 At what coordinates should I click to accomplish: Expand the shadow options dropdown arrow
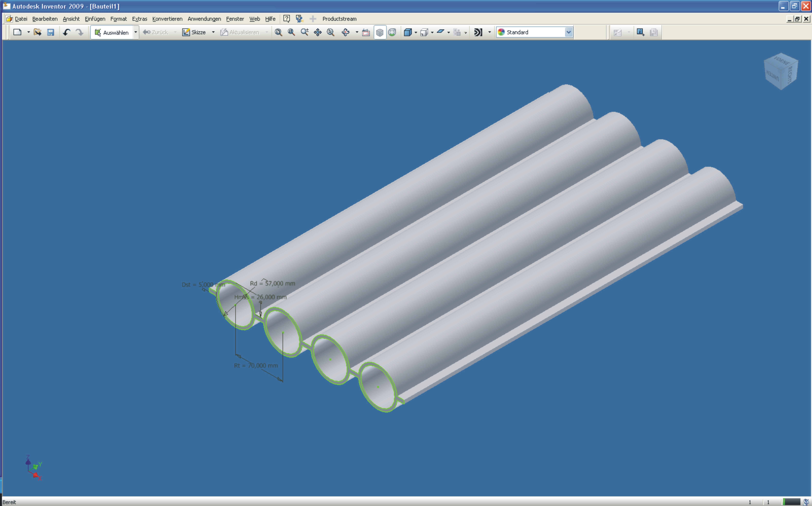(x=449, y=33)
